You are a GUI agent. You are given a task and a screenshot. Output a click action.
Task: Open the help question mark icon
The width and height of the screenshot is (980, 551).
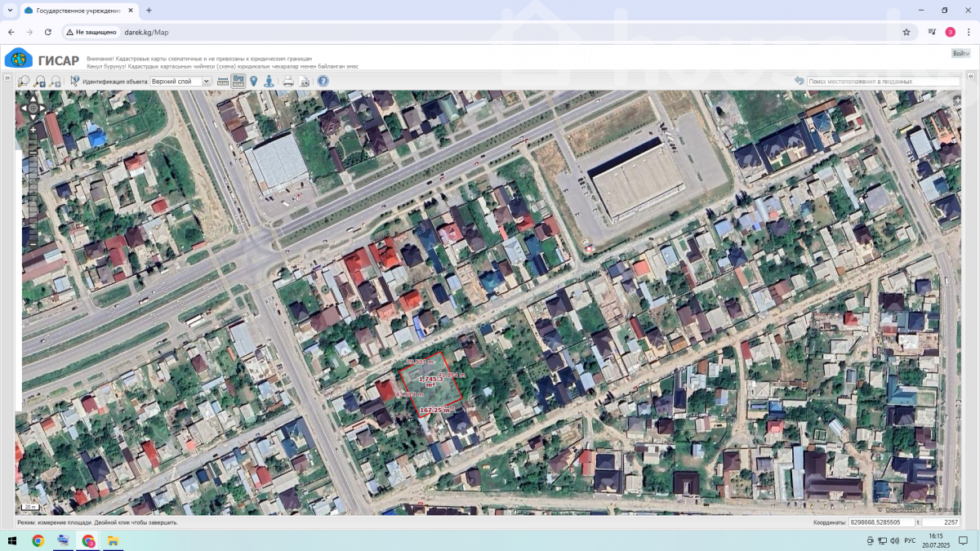tap(323, 82)
